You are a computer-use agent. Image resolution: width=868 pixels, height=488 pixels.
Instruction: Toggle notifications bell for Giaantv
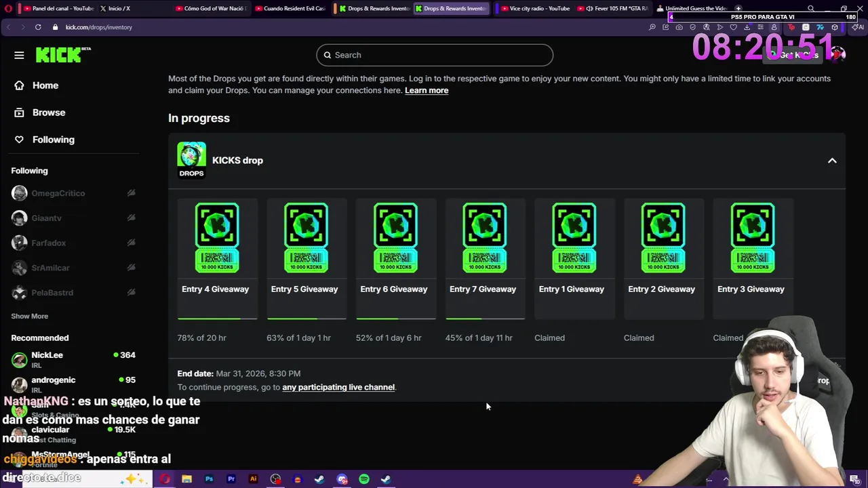coord(131,218)
